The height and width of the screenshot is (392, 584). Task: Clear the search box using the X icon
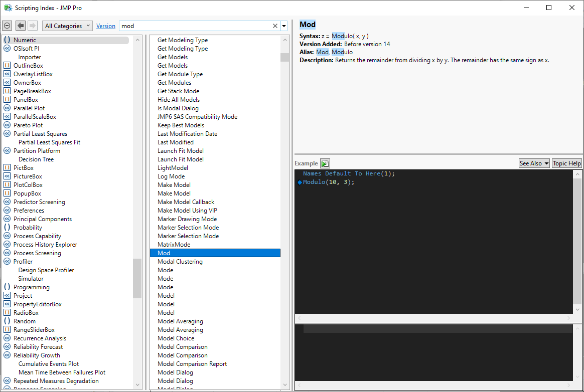(x=274, y=25)
